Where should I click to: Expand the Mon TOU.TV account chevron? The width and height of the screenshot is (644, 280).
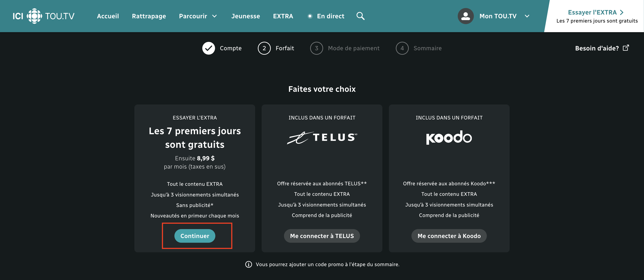point(527,16)
